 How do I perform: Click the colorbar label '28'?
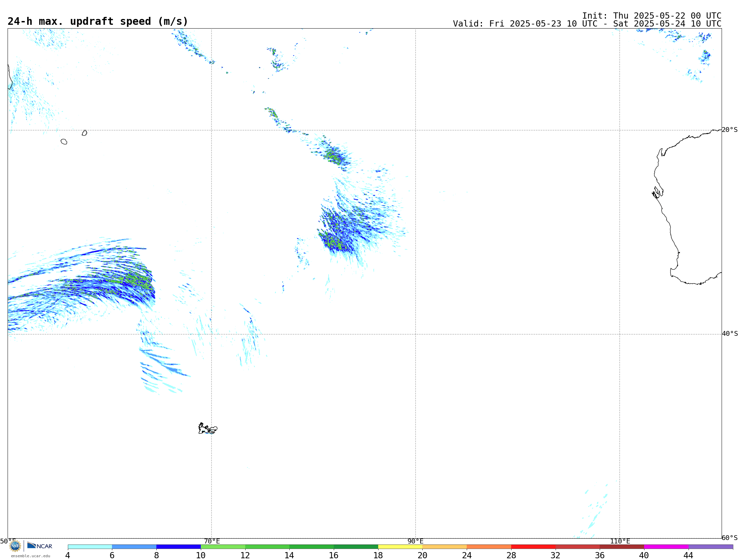(x=511, y=556)
